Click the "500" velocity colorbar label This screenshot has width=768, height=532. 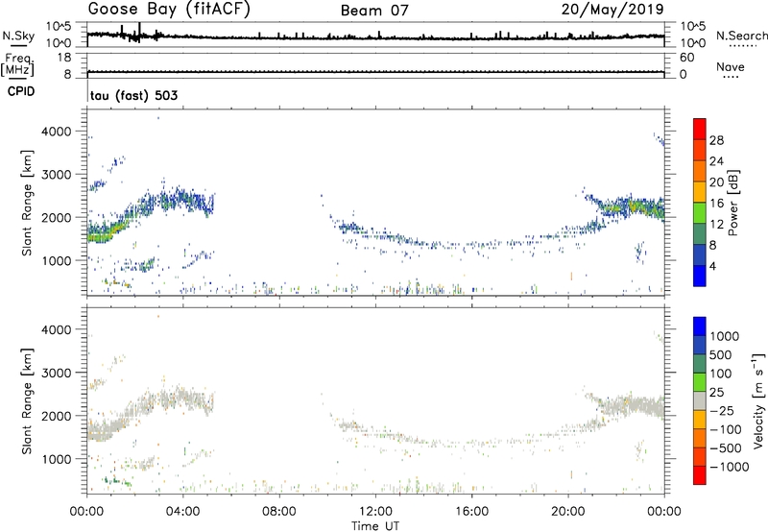pos(721,355)
